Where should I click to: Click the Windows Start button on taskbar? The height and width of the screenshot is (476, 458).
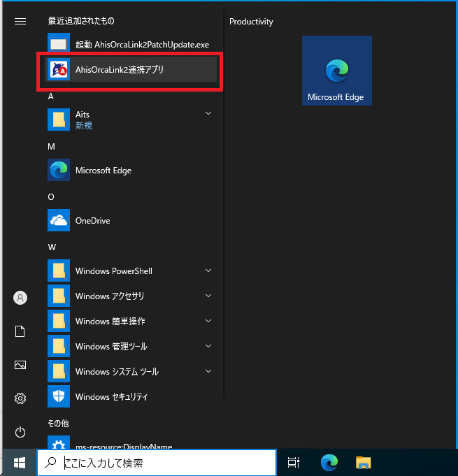(20, 463)
